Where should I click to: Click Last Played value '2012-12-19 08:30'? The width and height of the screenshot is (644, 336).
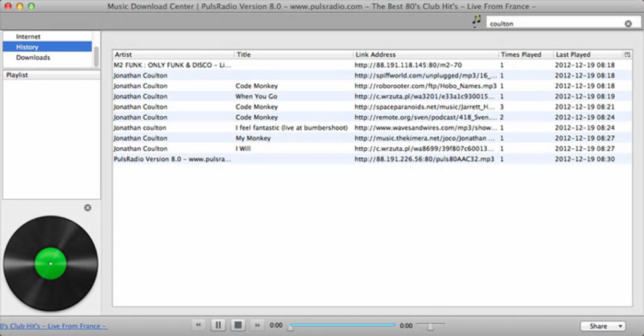pyautogui.click(x=585, y=159)
